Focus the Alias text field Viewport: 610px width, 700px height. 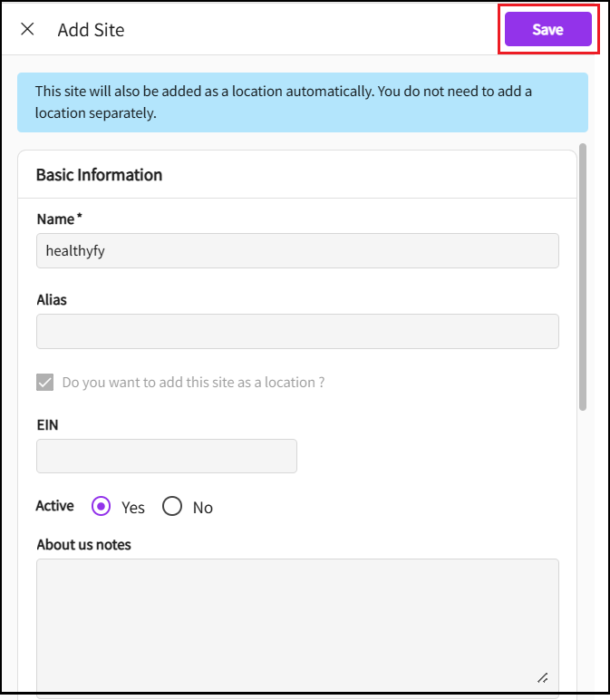297,332
